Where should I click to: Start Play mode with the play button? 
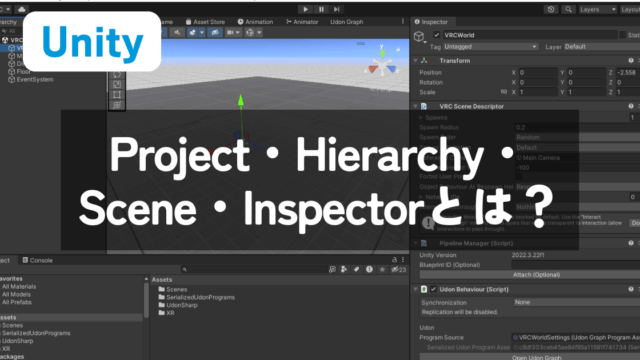coord(305,9)
